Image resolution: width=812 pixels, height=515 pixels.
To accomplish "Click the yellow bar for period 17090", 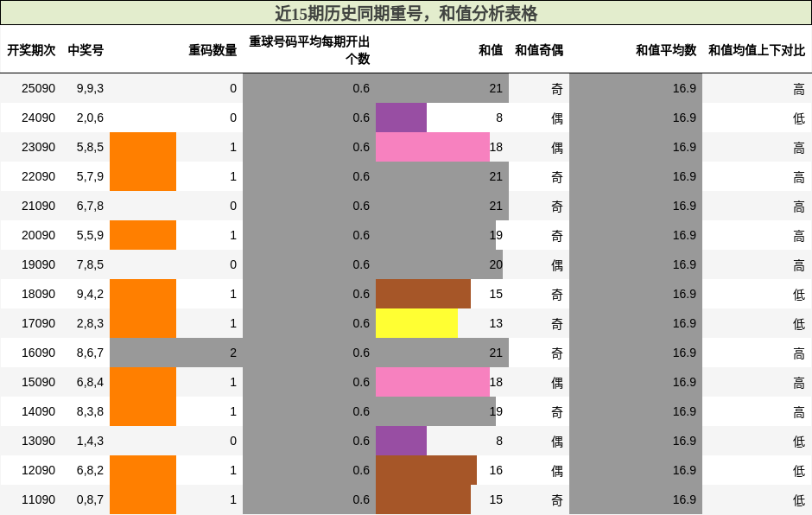I will point(417,323).
